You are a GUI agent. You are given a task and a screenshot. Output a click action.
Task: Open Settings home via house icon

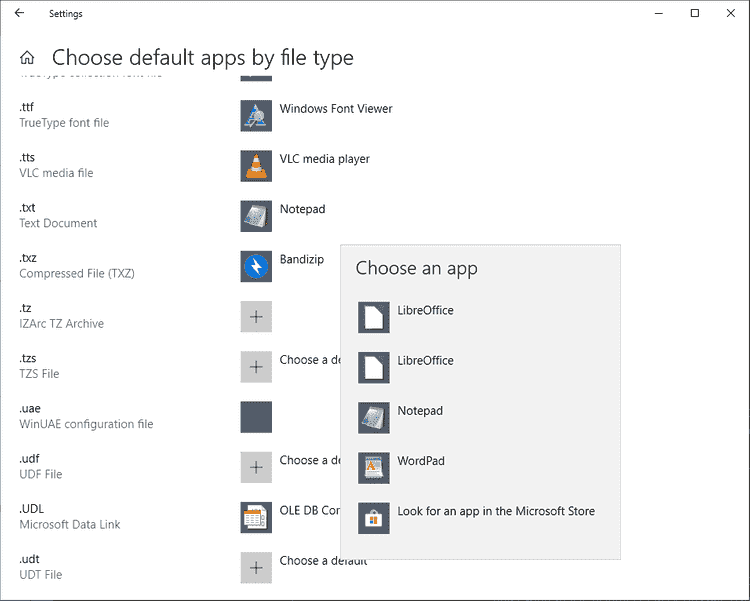click(x=27, y=57)
